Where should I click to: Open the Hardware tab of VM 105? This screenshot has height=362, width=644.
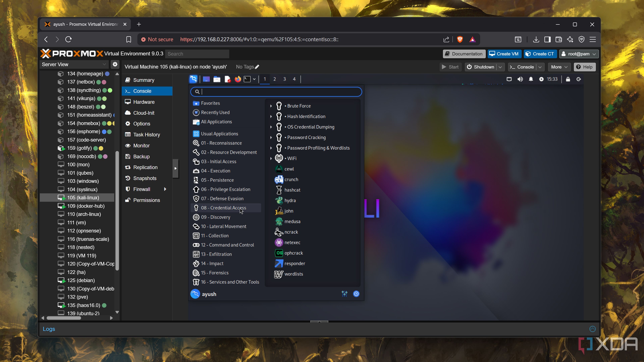(x=144, y=102)
